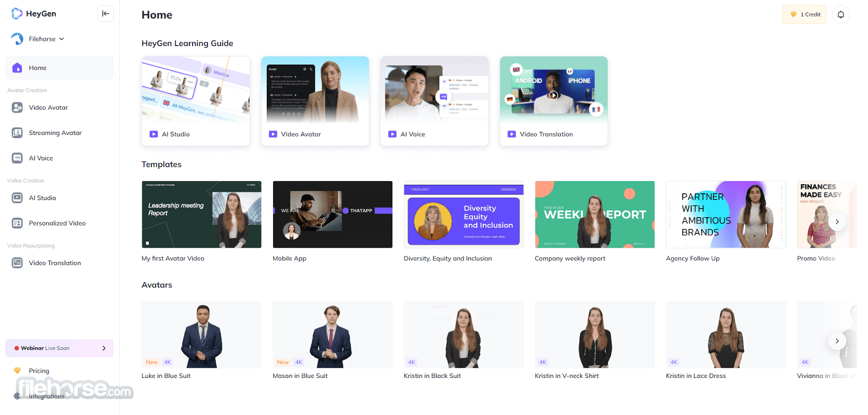
Task: Open AI Studio from the sidebar
Action: 59,198
